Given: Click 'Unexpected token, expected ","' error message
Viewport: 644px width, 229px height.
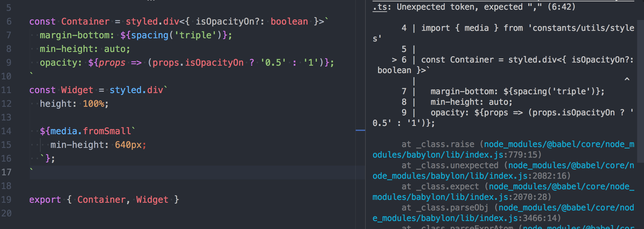Looking at the screenshot, I should coord(469,7).
